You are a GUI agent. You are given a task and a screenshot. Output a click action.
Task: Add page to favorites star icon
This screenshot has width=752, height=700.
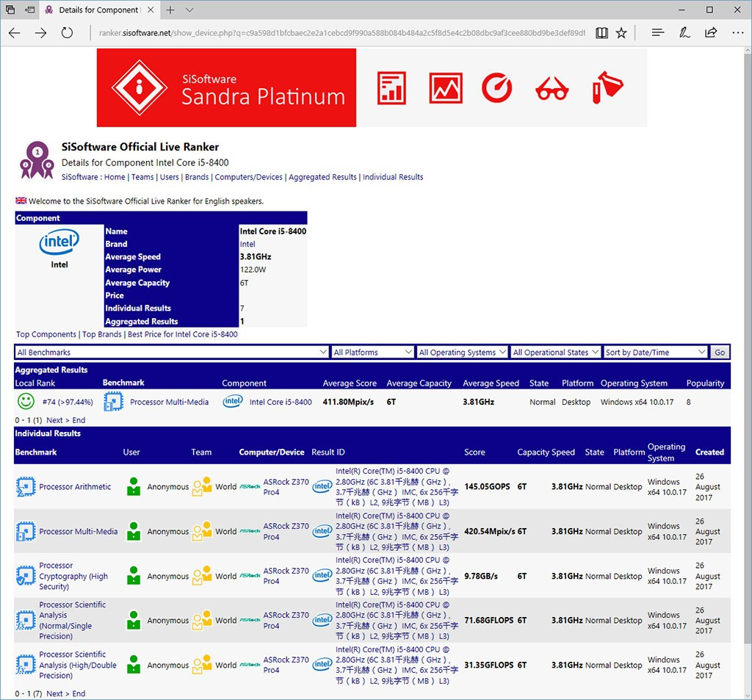[621, 33]
